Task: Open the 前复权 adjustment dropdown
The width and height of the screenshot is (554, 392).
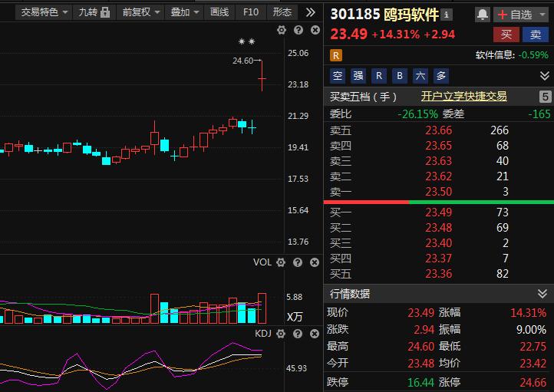Action: coord(140,13)
